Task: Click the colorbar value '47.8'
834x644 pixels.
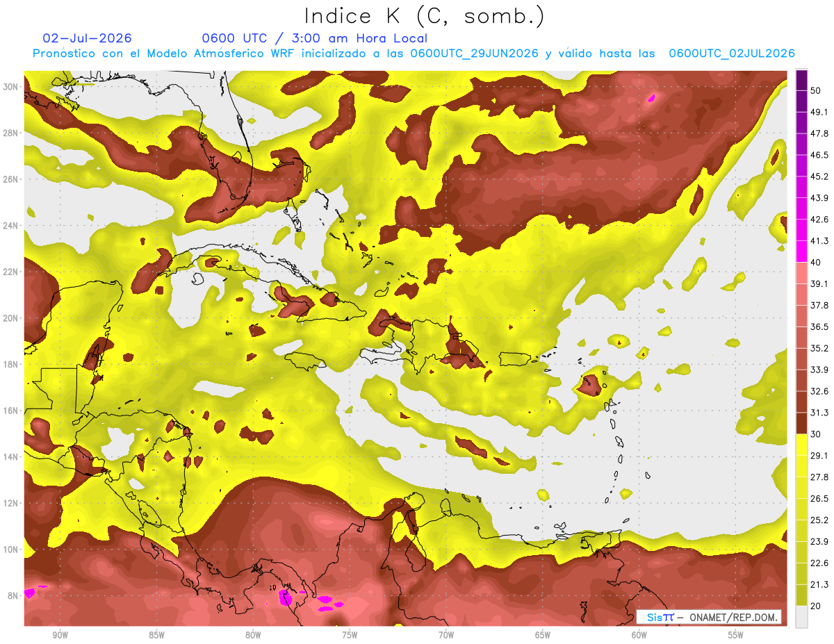Action: tap(819, 133)
